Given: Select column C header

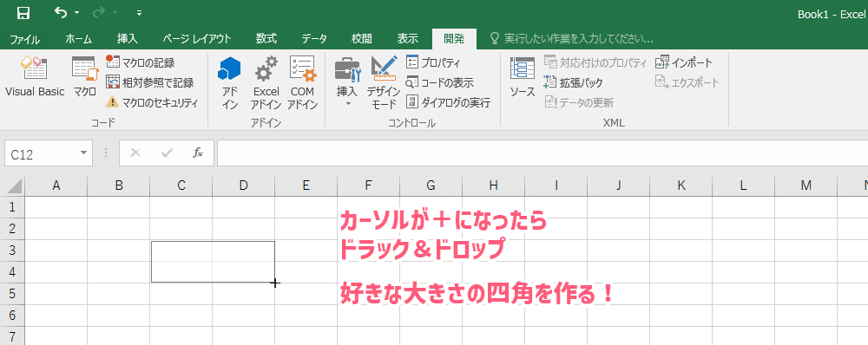Looking at the screenshot, I should tap(181, 186).
